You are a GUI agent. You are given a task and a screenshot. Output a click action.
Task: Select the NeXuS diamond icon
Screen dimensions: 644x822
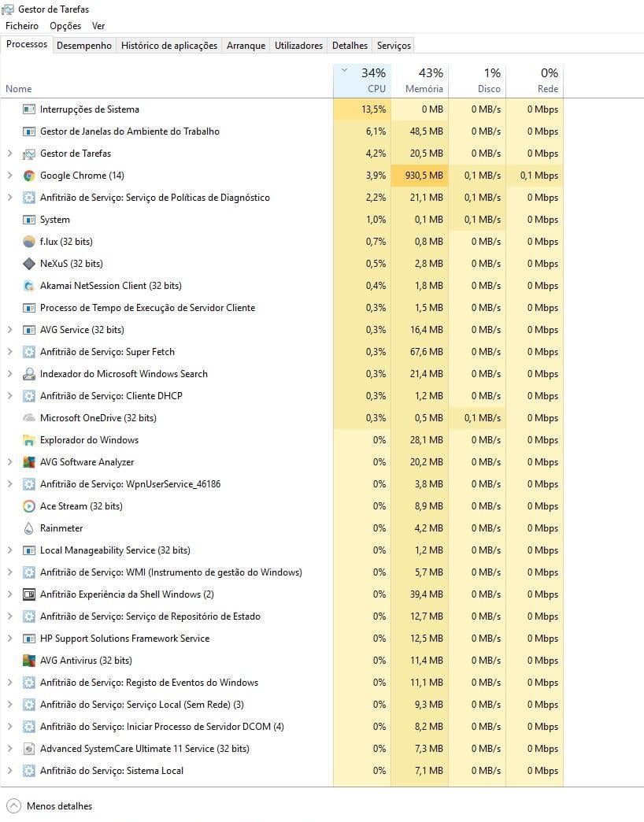[x=29, y=264]
